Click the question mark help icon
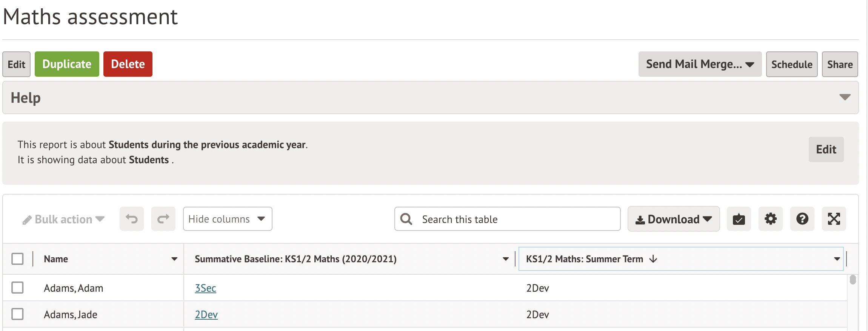Screen dimensions: 868x331 (x=802, y=219)
